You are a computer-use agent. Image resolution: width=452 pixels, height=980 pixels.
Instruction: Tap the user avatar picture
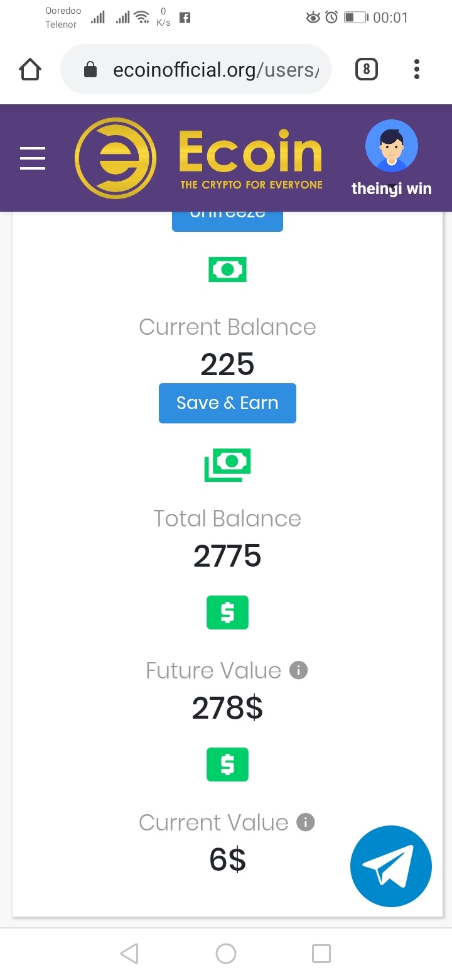click(x=392, y=146)
